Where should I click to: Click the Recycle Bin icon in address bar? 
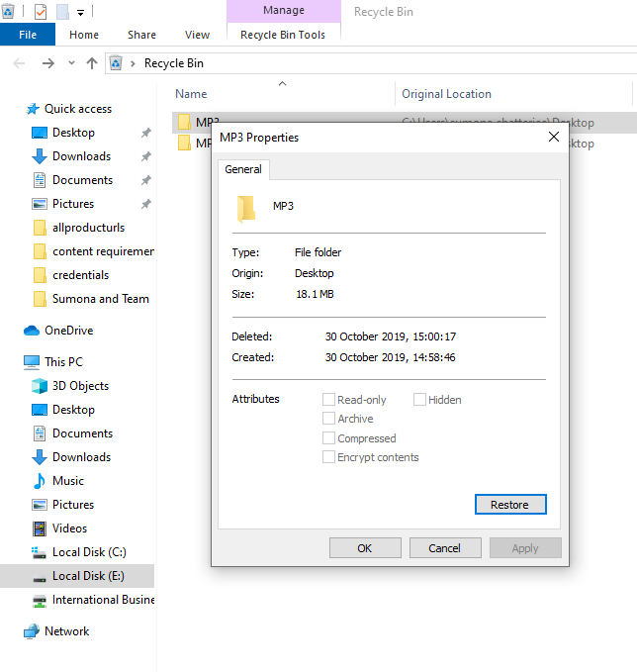click(116, 63)
